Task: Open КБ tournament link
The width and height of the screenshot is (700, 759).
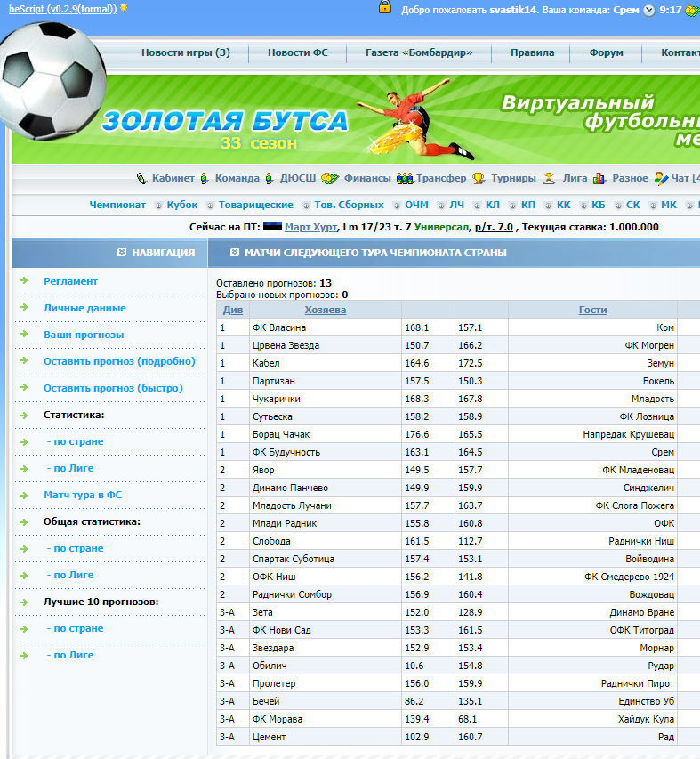Action: [599, 205]
